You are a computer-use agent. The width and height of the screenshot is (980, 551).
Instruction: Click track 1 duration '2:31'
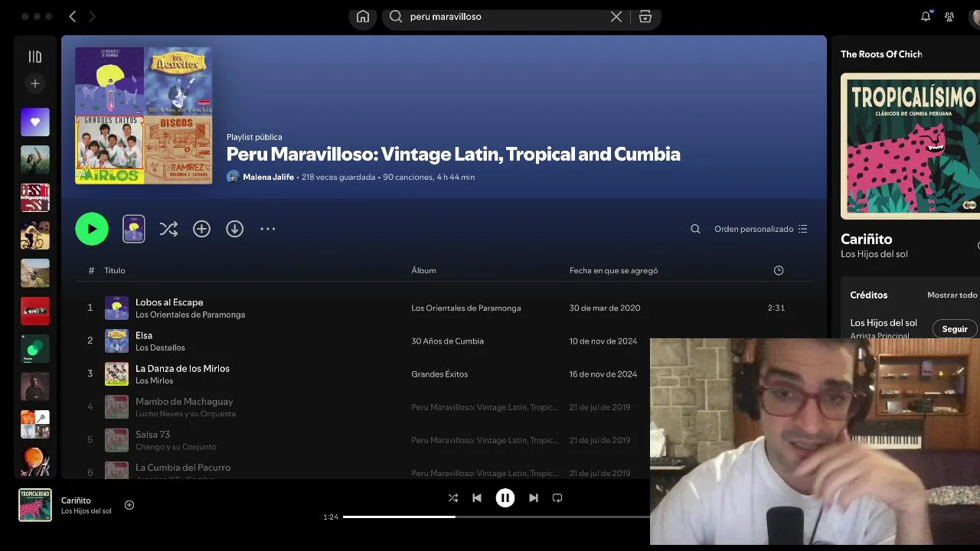pos(776,308)
